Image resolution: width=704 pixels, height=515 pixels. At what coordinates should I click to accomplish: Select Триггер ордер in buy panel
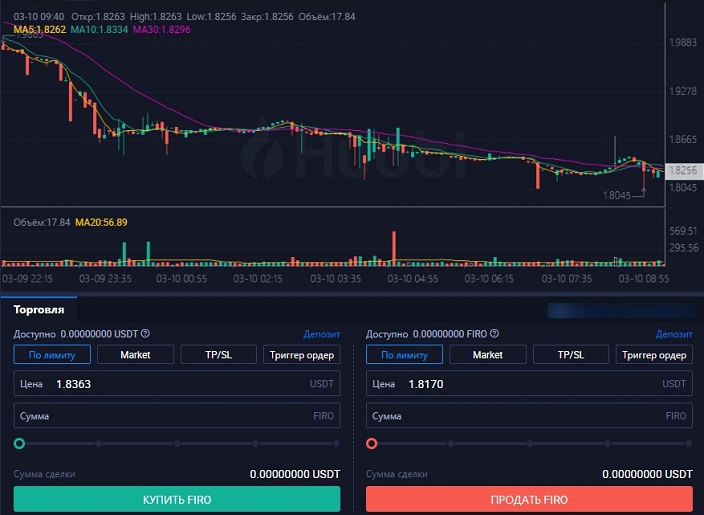coord(302,355)
